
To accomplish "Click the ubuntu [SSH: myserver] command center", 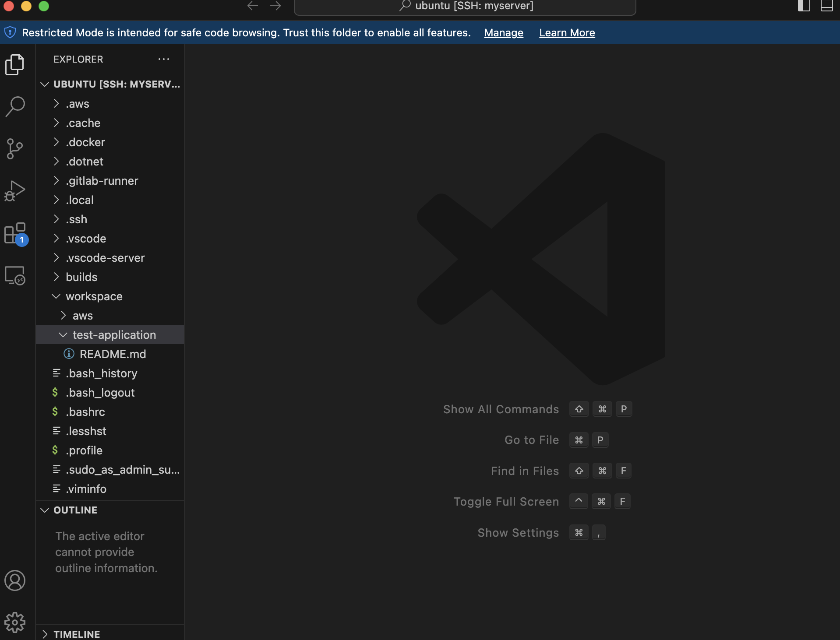I will tap(465, 6).
